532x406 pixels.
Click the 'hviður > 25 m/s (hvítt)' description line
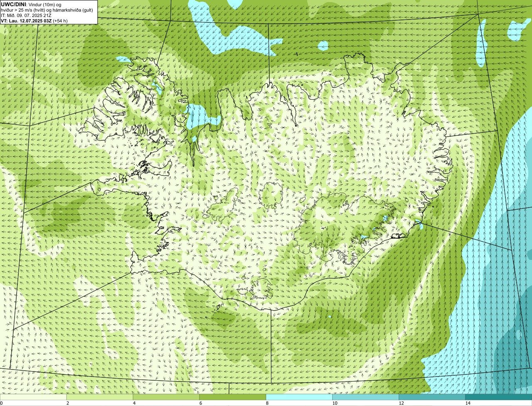[x=47, y=10]
